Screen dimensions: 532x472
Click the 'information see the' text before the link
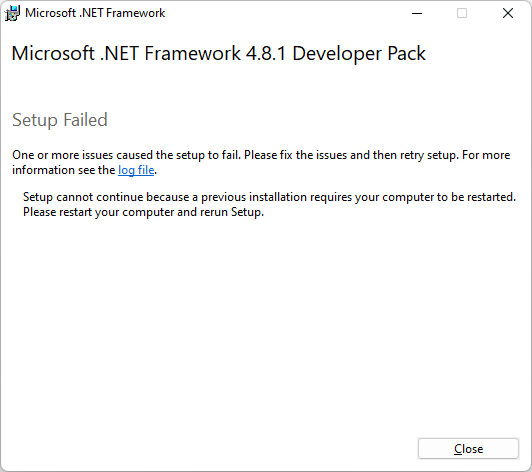64,170
